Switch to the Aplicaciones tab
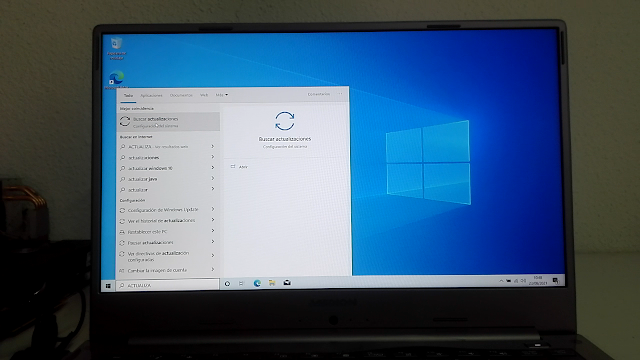Screen dimensions: 640x360 coord(151,96)
